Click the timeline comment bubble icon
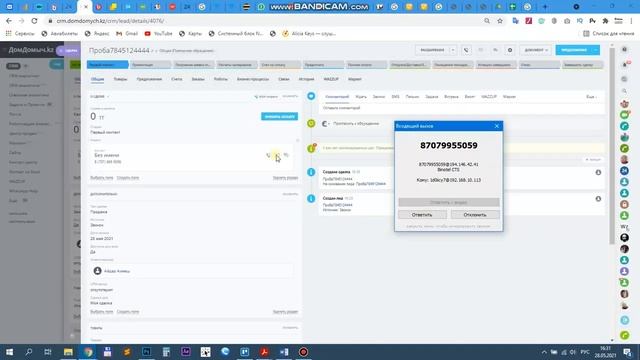Screen dimensions: 640x360 click(311, 96)
